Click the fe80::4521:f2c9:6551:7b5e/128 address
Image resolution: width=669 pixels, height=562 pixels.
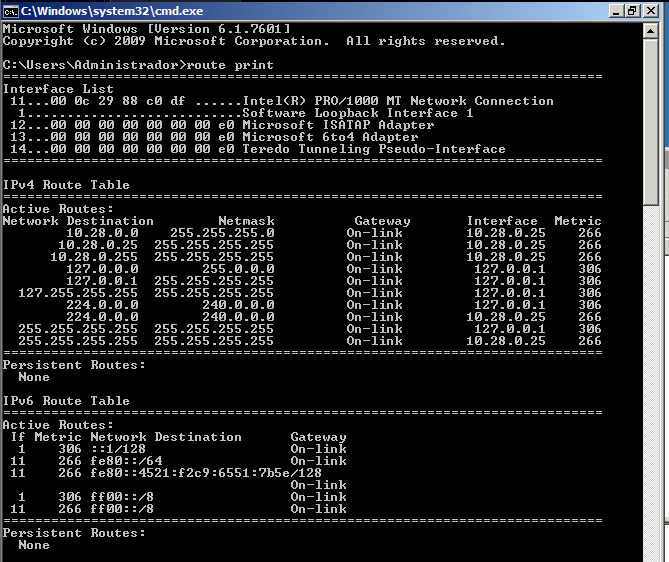point(206,473)
